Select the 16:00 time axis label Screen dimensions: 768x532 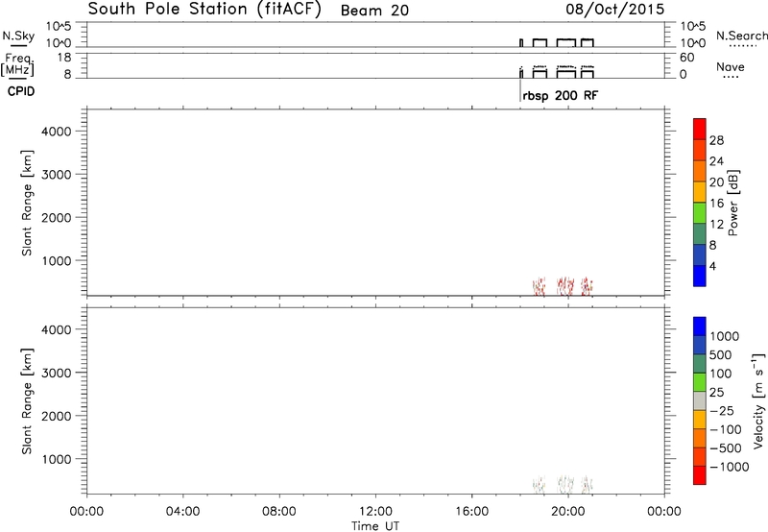pyautogui.click(x=471, y=511)
